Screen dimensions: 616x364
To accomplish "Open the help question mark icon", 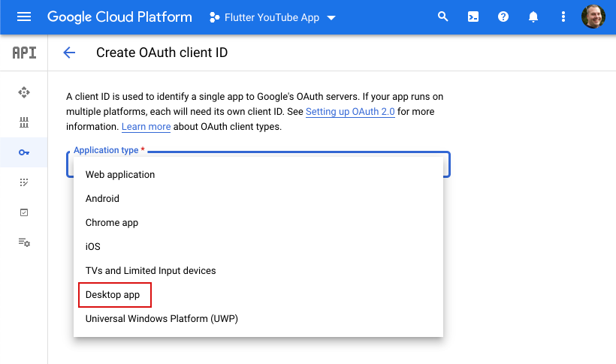I will tap(503, 17).
